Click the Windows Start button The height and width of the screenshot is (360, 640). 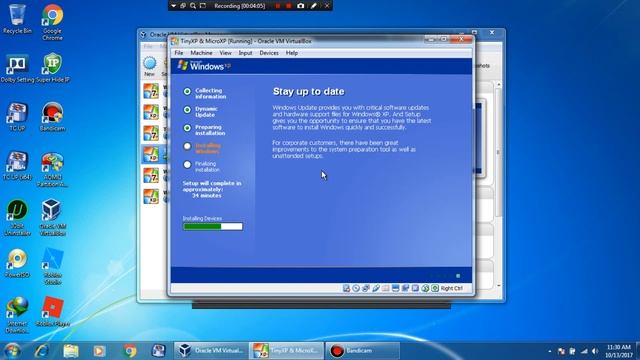coord(12,351)
